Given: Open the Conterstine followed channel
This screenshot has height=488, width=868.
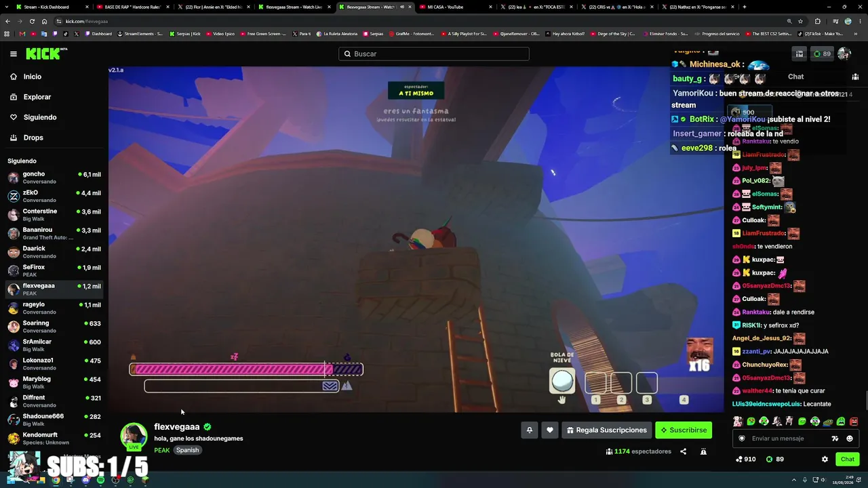Looking at the screenshot, I should click(54, 216).
